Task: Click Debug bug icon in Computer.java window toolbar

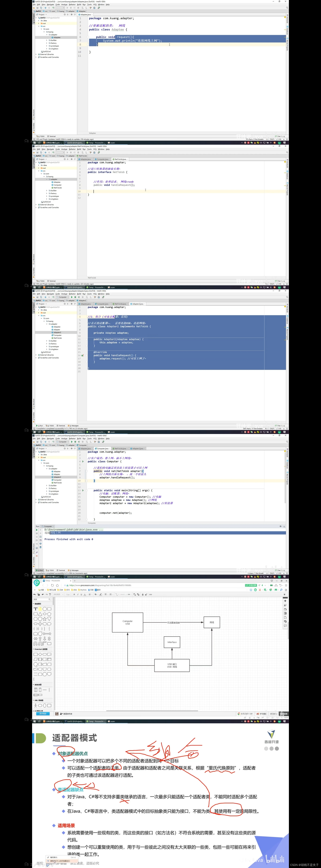Action: [75, 442]
